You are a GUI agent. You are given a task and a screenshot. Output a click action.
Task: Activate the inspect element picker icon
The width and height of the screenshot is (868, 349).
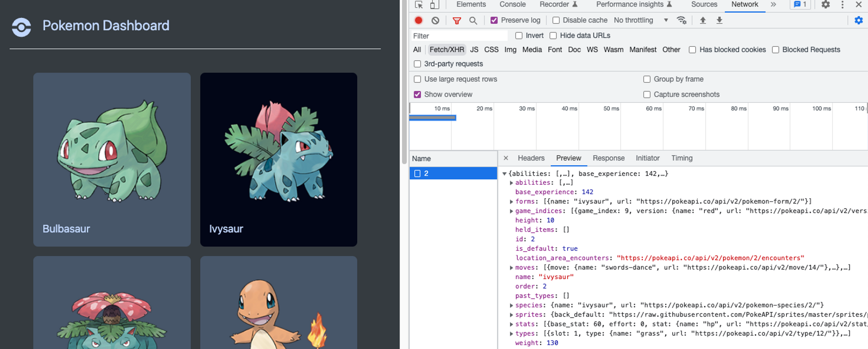[419, 5]
